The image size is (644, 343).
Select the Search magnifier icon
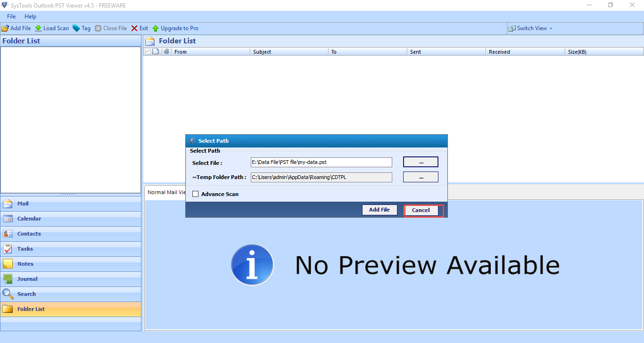[8, 294]
